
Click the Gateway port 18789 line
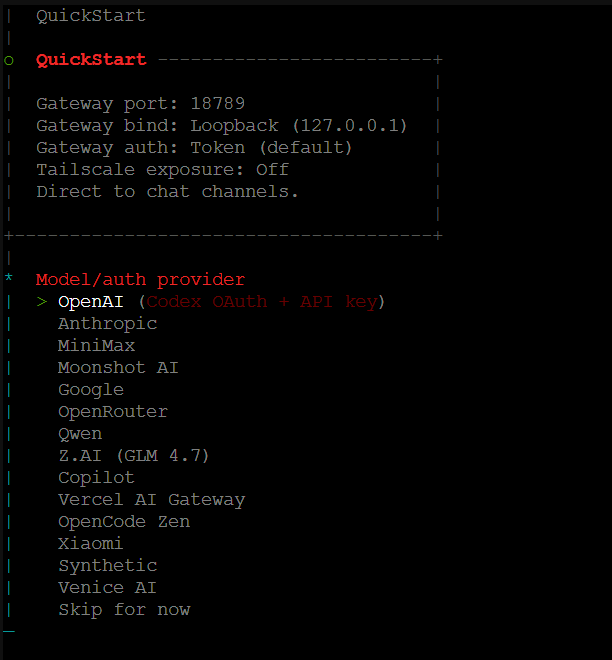[140, 104]
